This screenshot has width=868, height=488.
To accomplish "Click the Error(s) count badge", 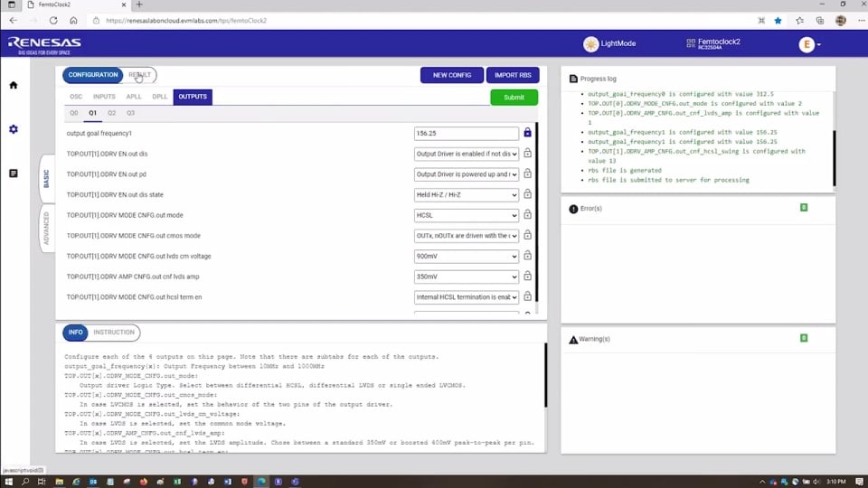I will pyautogui.click(x=804, y=208).
